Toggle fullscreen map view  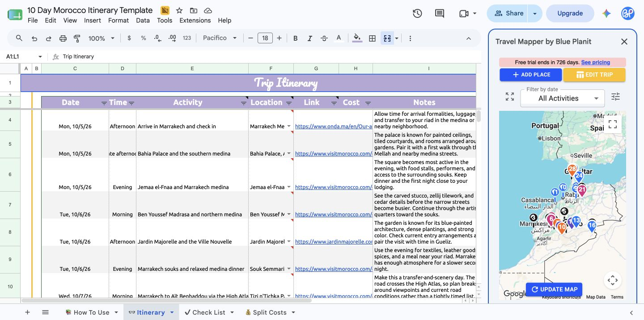click(613, 124)
